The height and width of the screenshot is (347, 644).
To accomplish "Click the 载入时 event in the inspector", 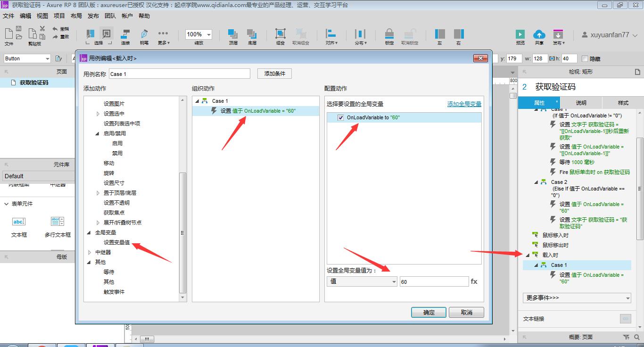I will coord(550,255).
